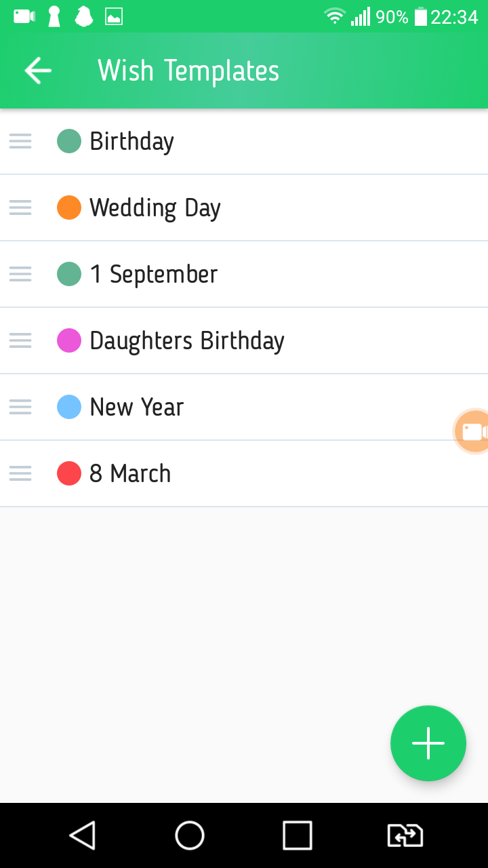
Task: Tap the pink Daughters Birthday color dot
Action: point(69,340)
